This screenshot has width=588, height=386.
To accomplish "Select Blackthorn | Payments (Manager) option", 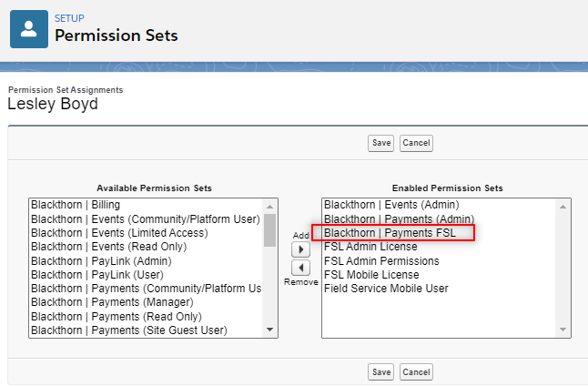I will pos(147,302).
